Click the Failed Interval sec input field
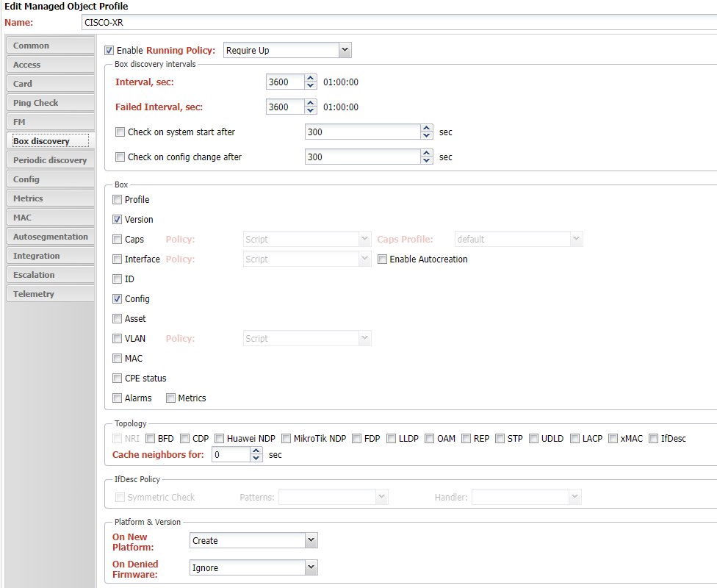Image resolution: width=717 pixels, height=588 pixels. pos(285,107)
